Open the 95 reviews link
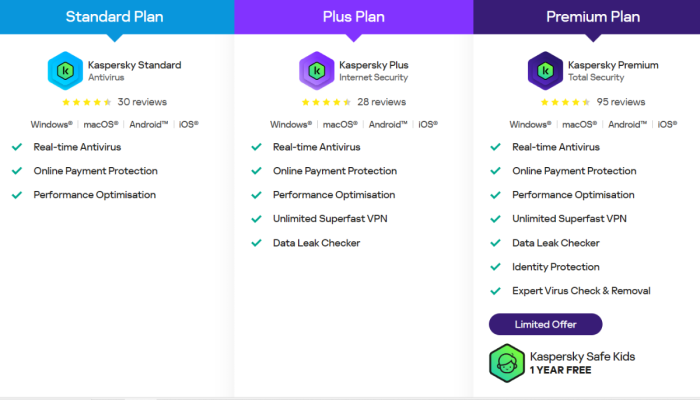 pos(621,102)
